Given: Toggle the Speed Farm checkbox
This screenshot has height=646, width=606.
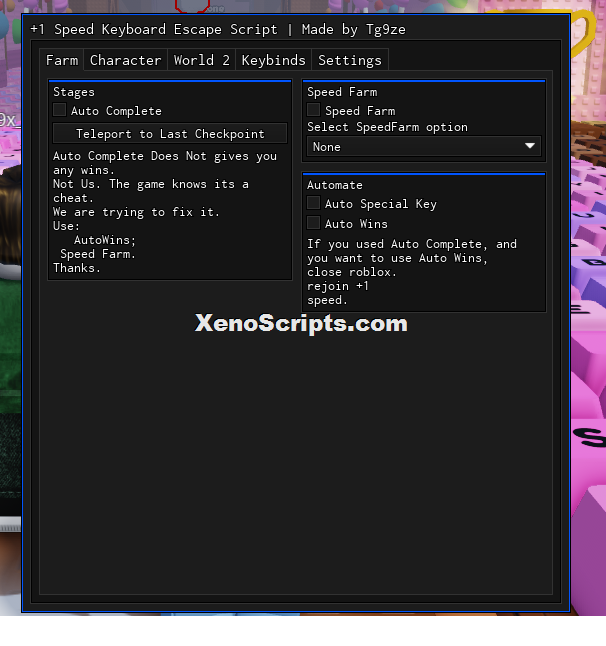Looking at the screenshot, I should 314,110.
